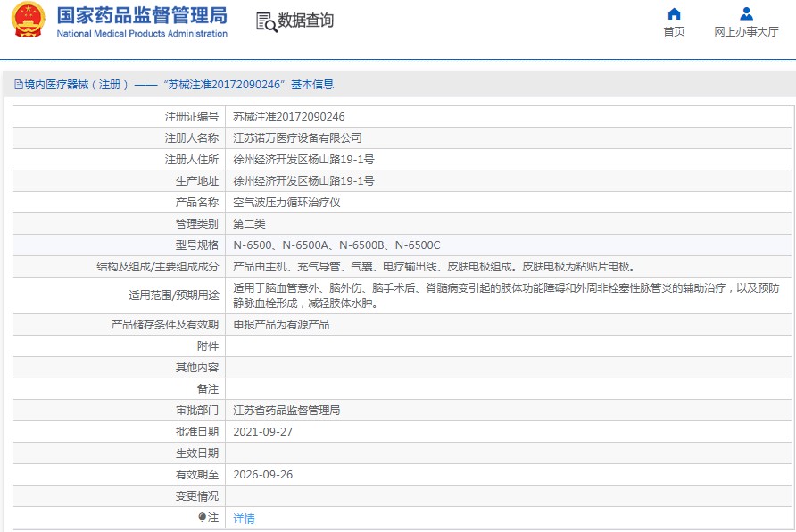The image size is (796, 532).
Task: Open the 数据查询 heading text
Action: point(306,21)
